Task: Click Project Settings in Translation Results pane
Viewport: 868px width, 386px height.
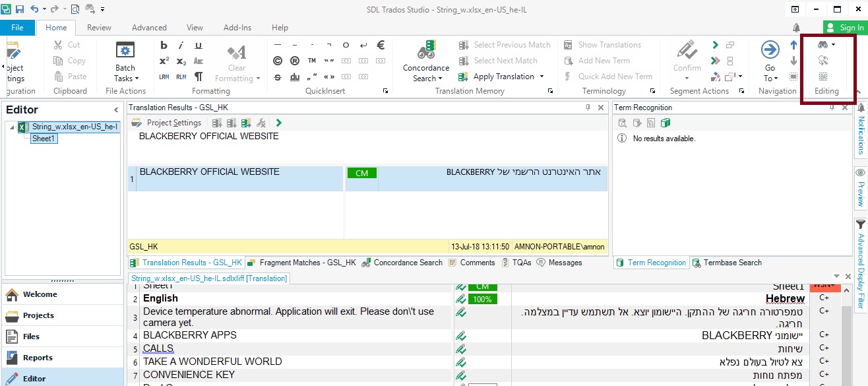Action: click(166, 123)
